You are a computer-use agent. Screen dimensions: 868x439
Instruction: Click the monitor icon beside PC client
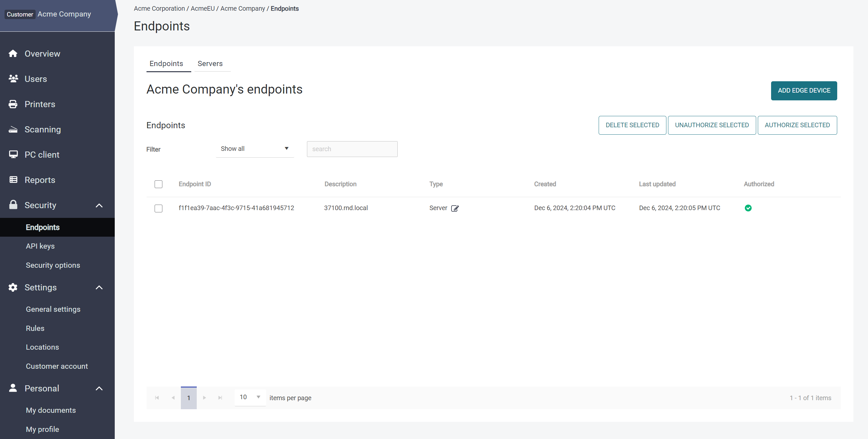point(13,154)
